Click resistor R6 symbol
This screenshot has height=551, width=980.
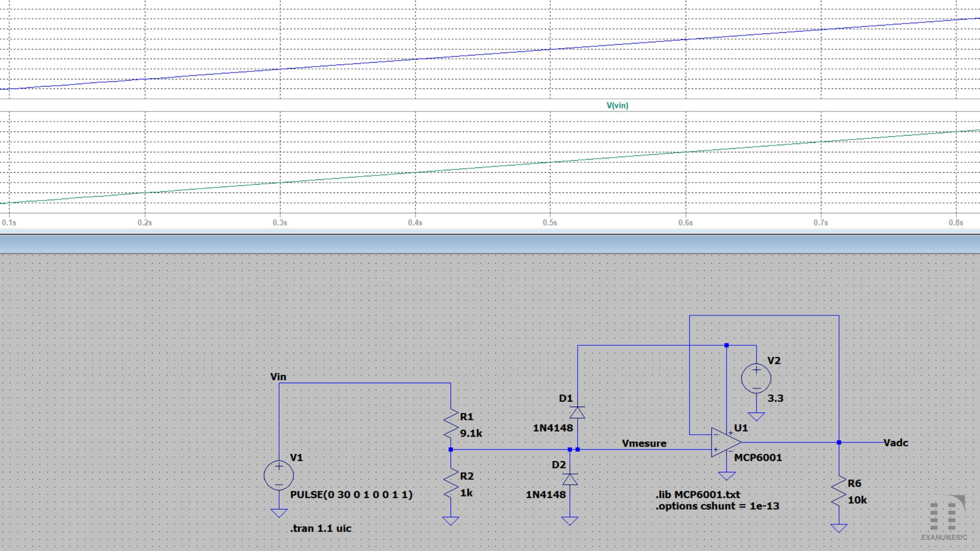coord(839,491)
